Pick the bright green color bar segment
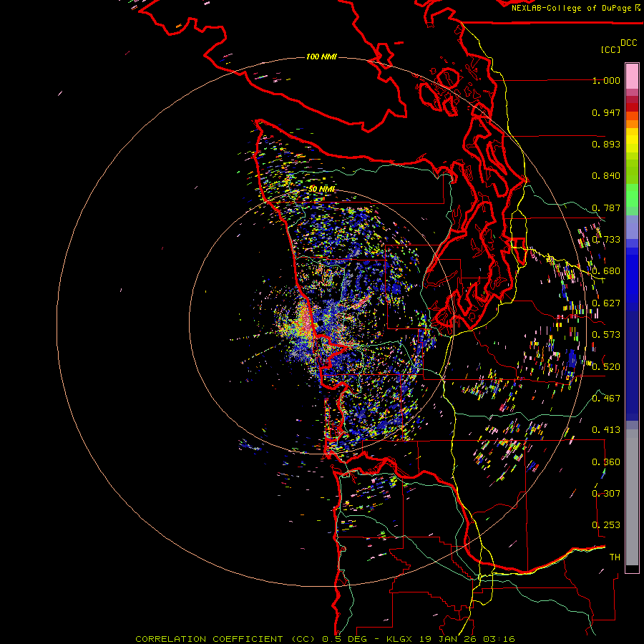Screen dimensions: 644x644 (632, 195)
